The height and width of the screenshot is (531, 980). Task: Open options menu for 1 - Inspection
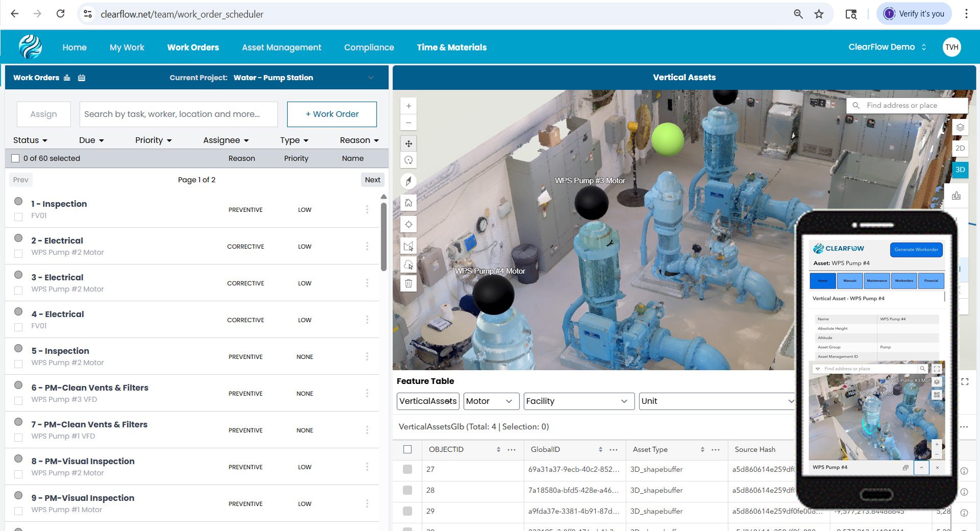click(x=367, y=209)
